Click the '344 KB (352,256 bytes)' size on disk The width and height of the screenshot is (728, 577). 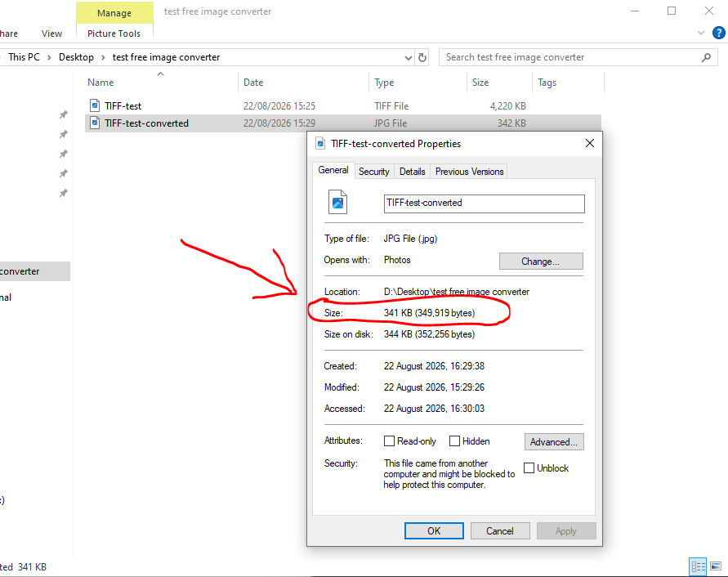pos(429,334)
